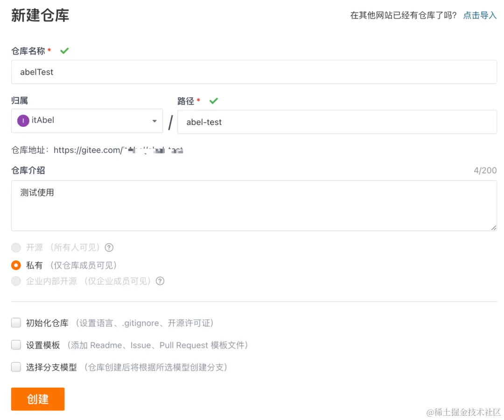Check the 设置模板 checkbox

coord(16,345)
